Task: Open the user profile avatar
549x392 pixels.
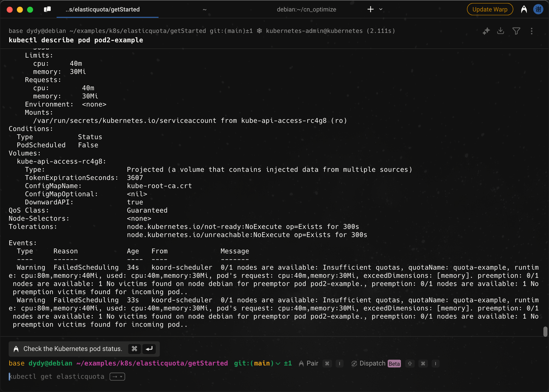Action: (x=538, y=9)
